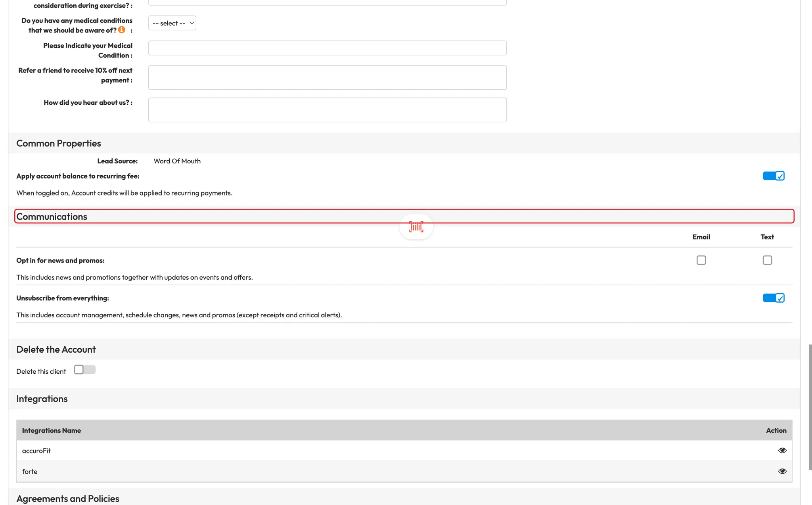Click the Integrations Name column header
This screenshot has width=812, height=505.
tap(52, 430)
